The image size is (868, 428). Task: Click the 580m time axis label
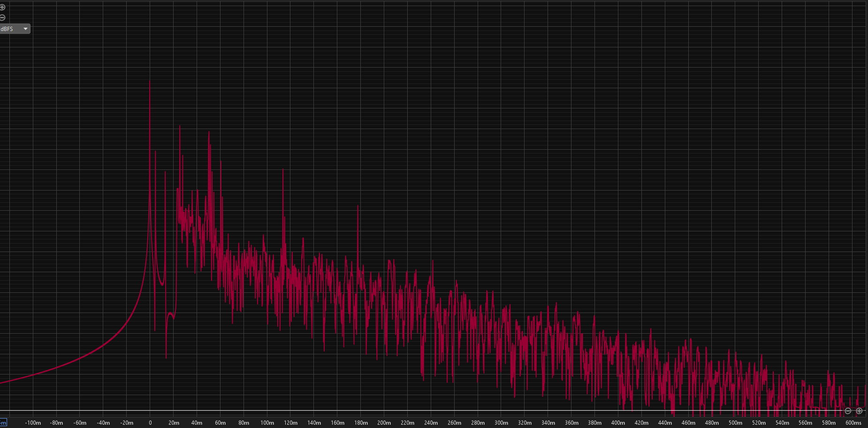[x=829, y=423]
